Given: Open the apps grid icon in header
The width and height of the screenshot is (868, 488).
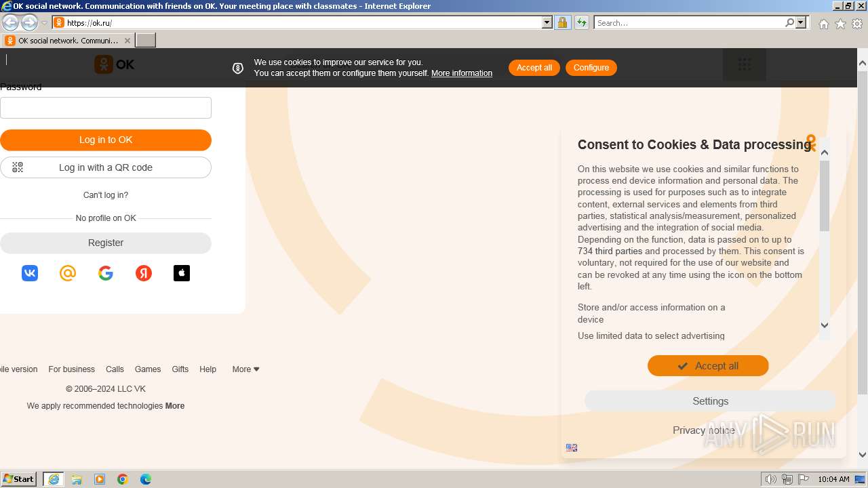Looking at the screenshot, I should [x=745, y=64].
